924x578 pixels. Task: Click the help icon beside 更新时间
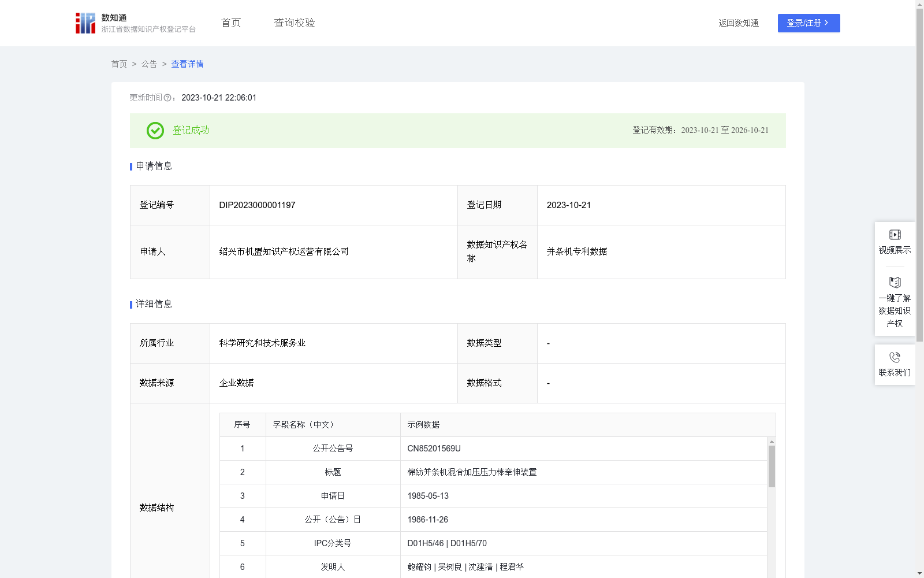[x=167, y=98]
